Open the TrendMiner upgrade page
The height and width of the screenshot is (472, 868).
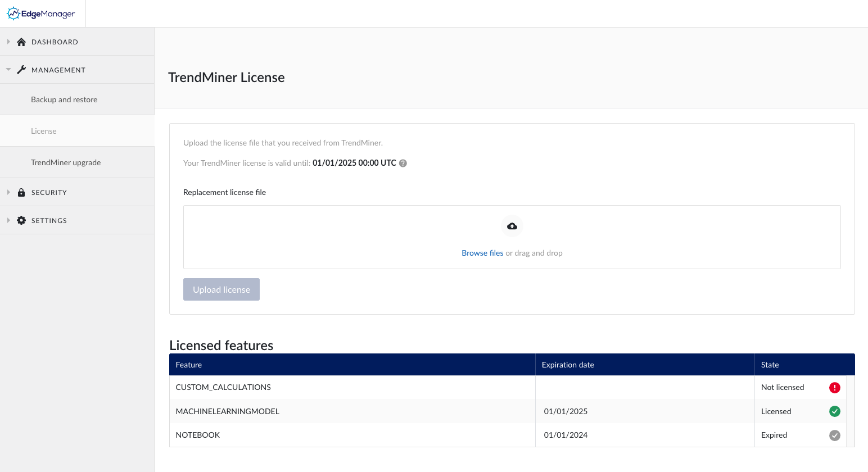click(66, 162)
